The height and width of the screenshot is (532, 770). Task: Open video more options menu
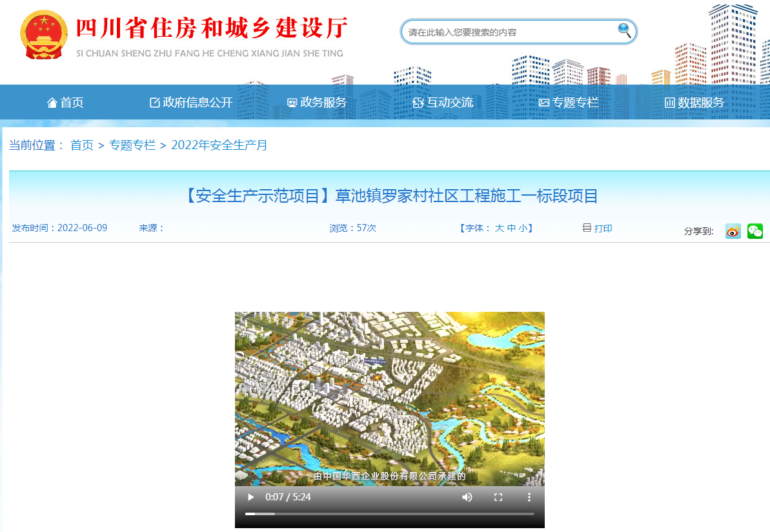pyautogui.click(x=529, y=497)
